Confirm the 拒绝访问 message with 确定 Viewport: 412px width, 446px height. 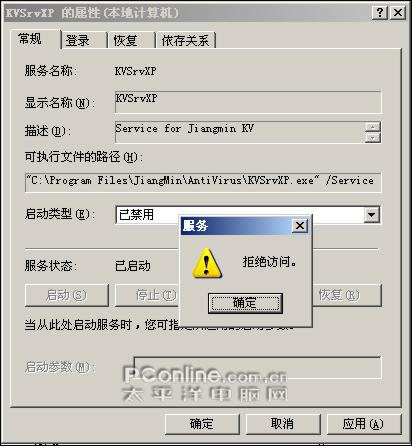(x=245, y=303)
